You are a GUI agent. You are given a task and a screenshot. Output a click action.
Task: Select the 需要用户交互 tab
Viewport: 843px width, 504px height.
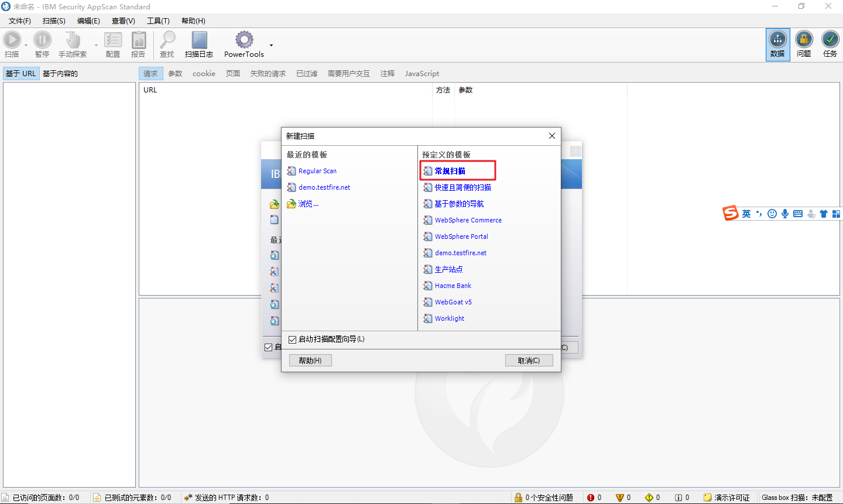(x=348, y=74)
